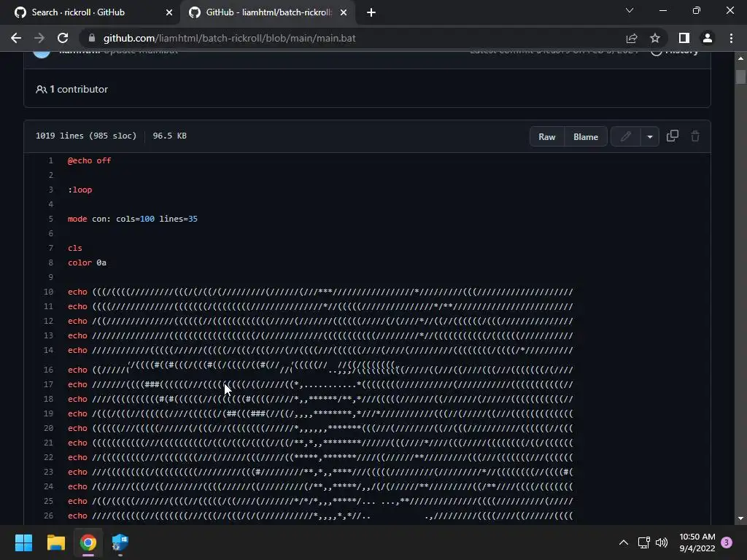Go back to the previous page

[16, 38]
